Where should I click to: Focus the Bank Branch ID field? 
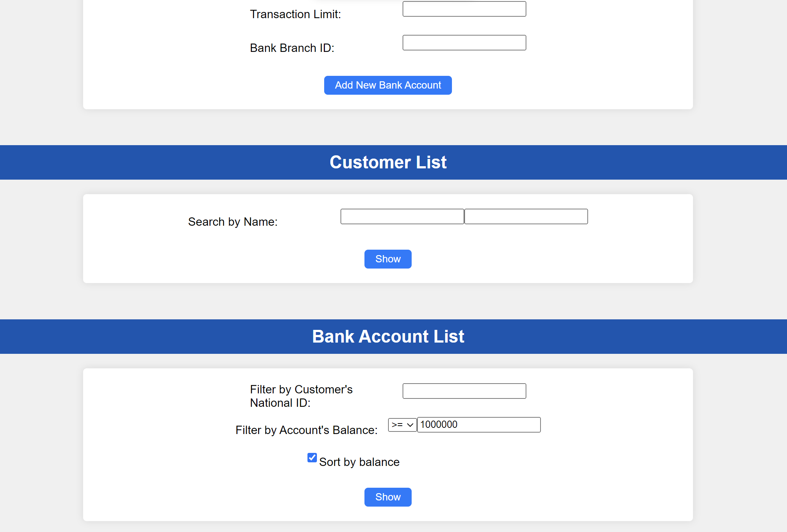(464, 43)
